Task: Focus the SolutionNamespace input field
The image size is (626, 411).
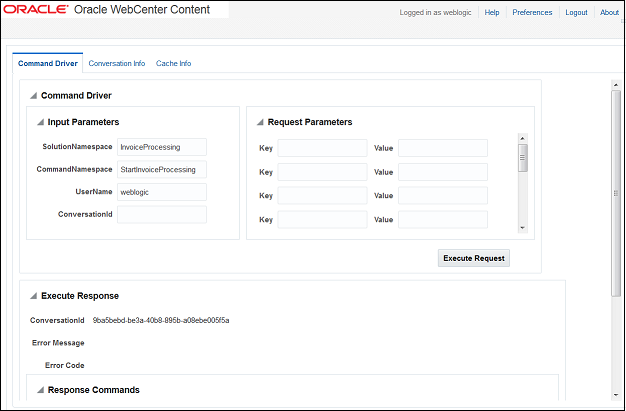Action: coord(162,147)
